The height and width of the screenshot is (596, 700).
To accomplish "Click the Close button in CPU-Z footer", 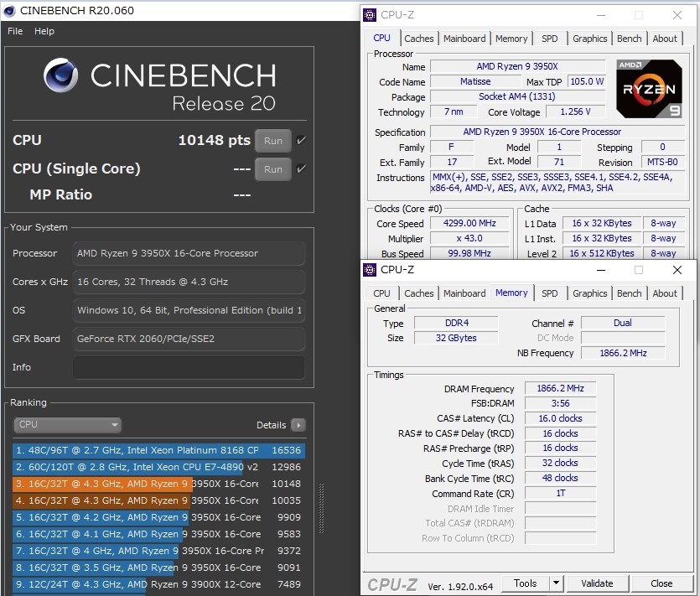I will point(661,583).
